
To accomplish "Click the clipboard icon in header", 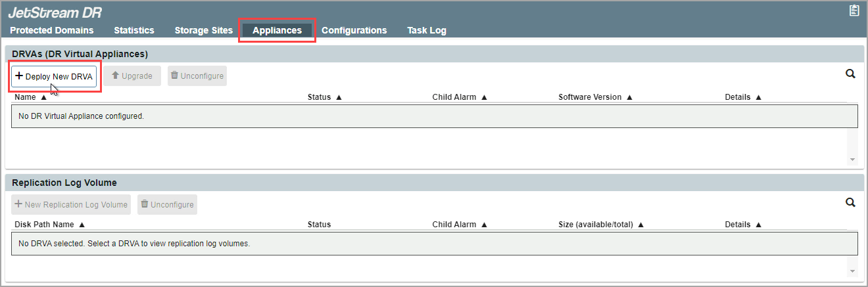I will (854, 11).
